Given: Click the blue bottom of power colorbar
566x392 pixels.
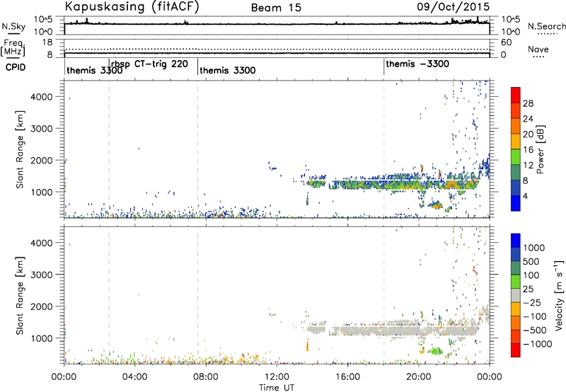Looking at the screenshot, I should point(516,203).
